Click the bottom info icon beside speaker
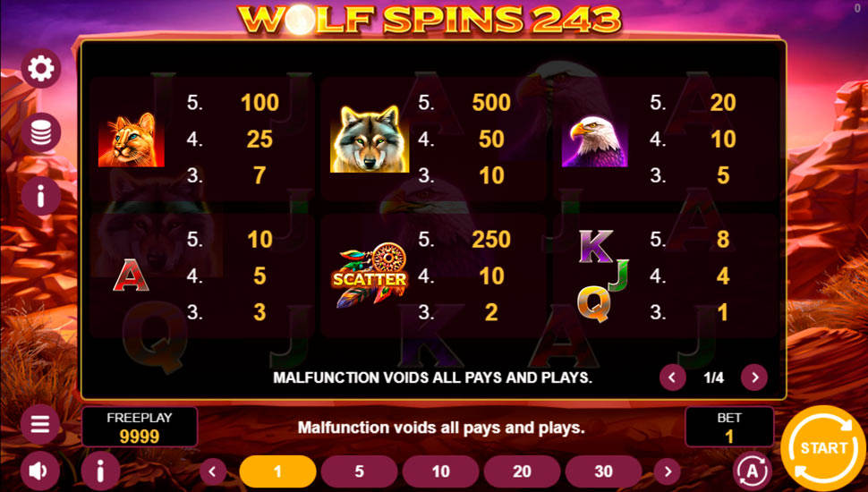This screenshot has height=492, width=868. [100, 471]
